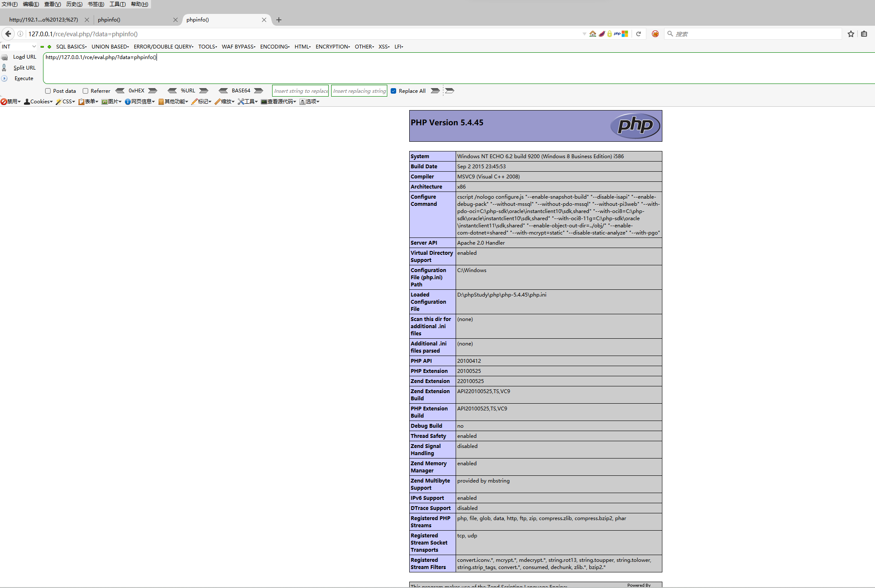The image size is (875, 588).
Task: Click the left arrow before 0xHEX
Action: coord(120,91)
